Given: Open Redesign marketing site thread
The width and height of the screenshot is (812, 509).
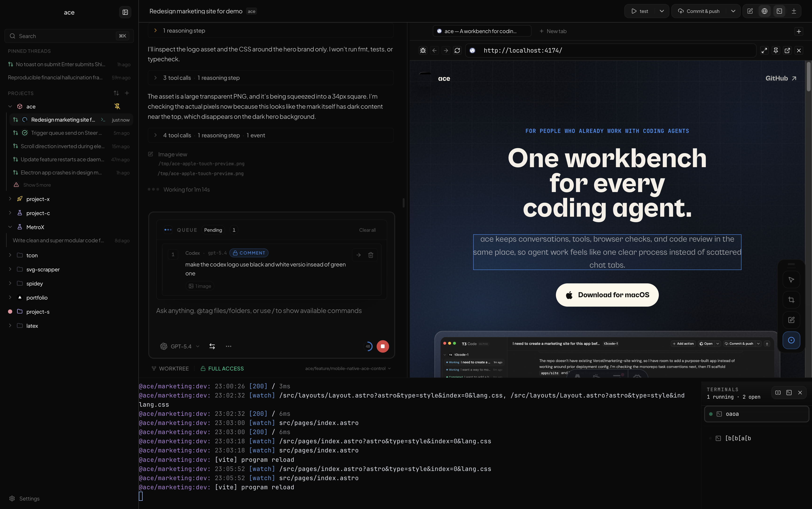Looking at the screenshot, I should [x=71, y=120].
